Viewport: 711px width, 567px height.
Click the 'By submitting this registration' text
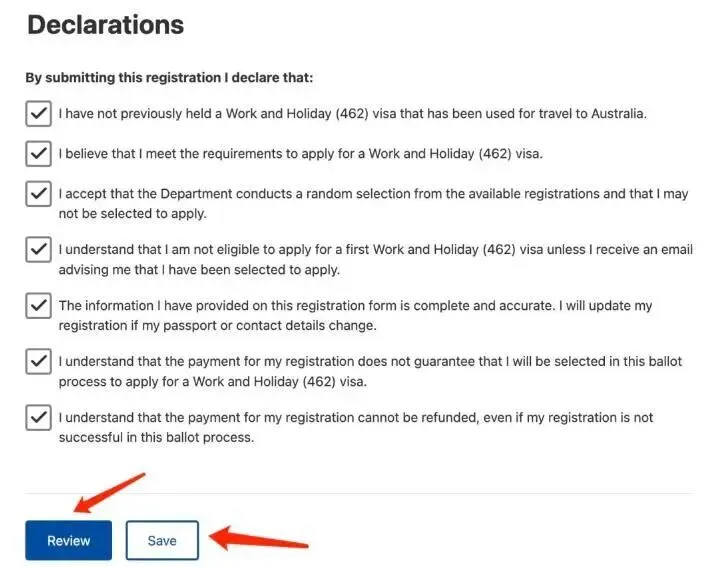(169, 78)
